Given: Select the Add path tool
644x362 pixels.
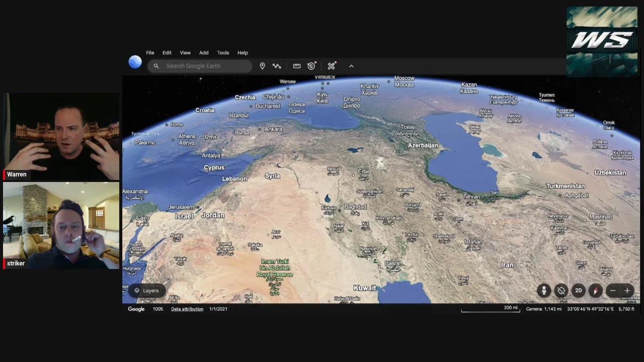Looking at the screenshot, I should click(x=277, y=66).
